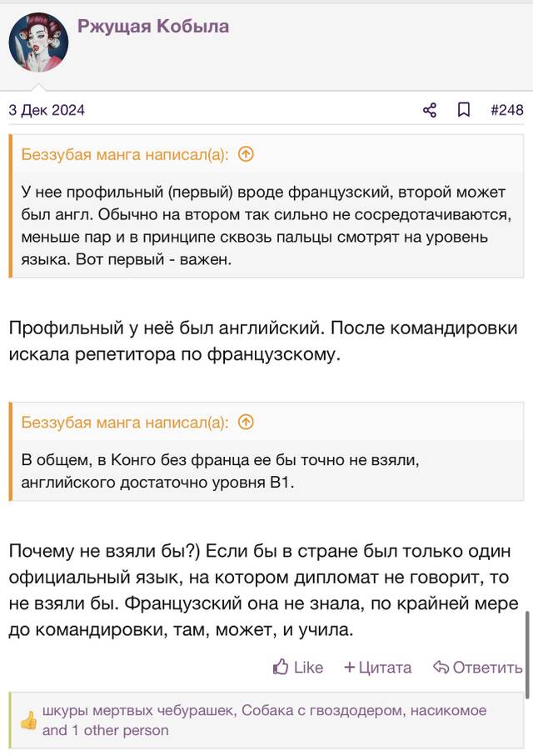Open source post via second quote arrow icon

246,423
